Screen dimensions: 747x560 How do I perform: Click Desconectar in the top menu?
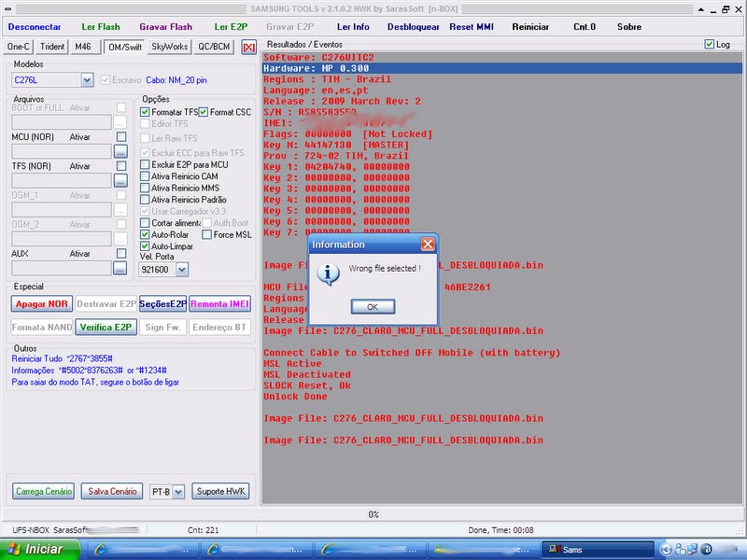(x=35, y=27)
